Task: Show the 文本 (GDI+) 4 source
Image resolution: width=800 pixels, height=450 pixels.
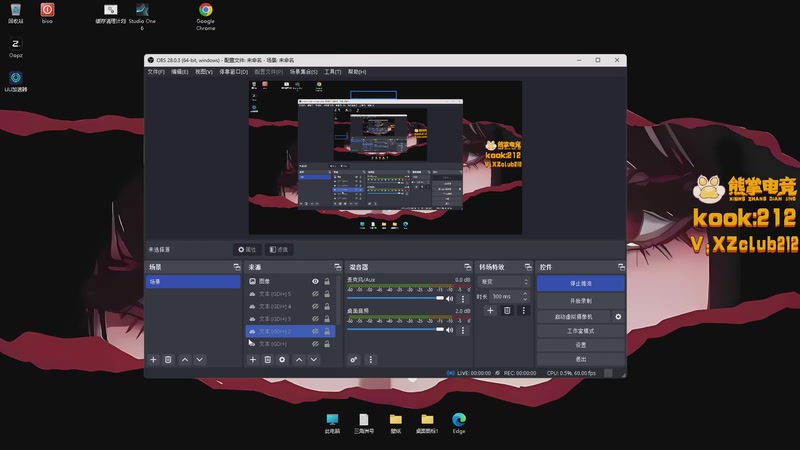Action: pyautogui.click(x=315, y=306)
